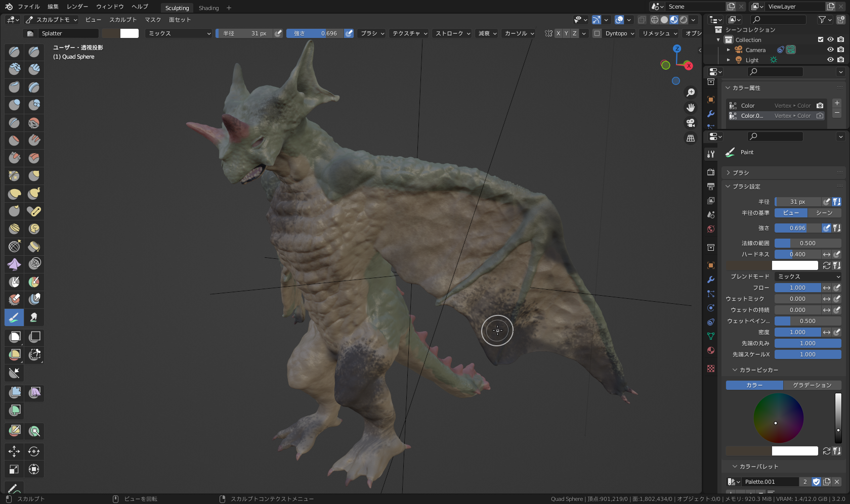The width and height of the screenshot is (850, 504).
Task: Open the Modifiers properties tab
Action: point(711,280)
